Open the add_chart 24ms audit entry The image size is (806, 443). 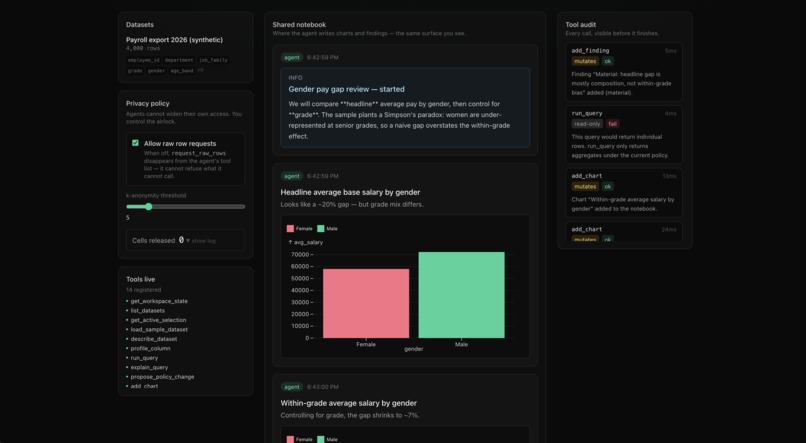[624, 231]
